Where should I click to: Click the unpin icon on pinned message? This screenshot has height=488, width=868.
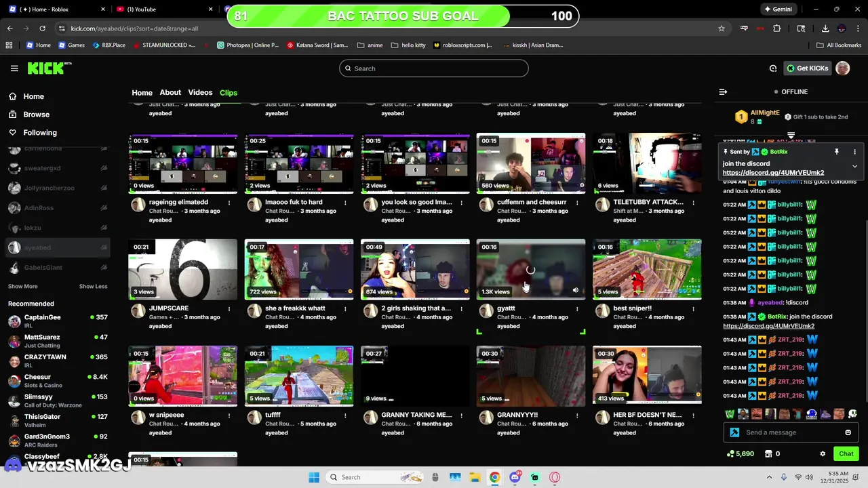click(x=837, y=152)
